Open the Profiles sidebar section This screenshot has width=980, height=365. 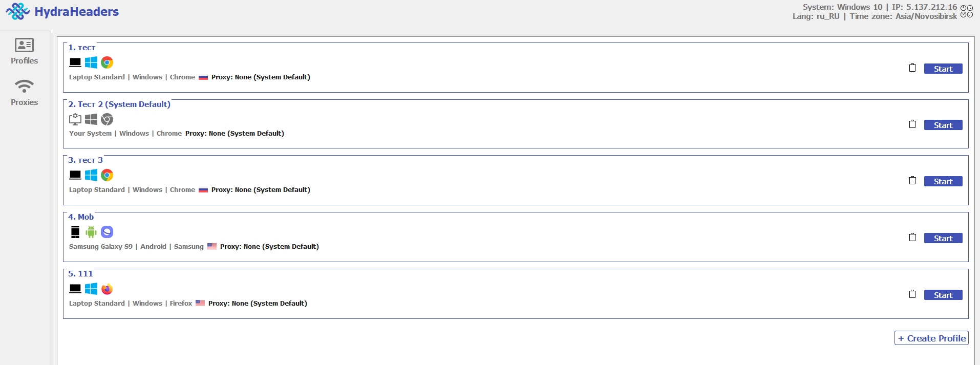point(24,51)
